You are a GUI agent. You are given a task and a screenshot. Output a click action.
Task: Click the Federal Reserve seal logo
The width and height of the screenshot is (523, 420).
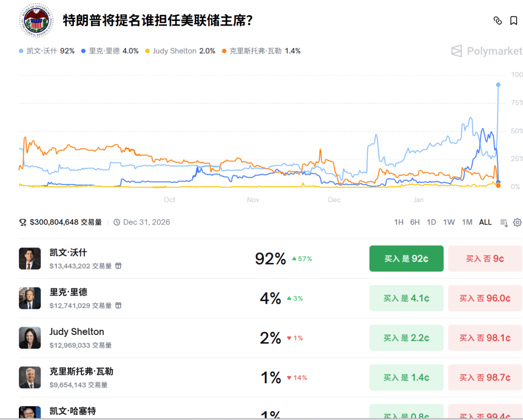[x=36, y=20]
